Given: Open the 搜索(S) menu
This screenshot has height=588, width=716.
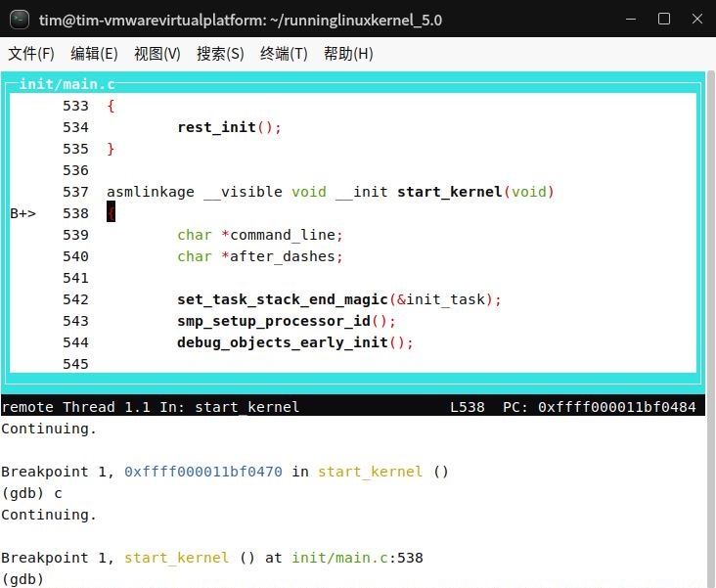Looking at the screenshot, I should pos(220,54).
